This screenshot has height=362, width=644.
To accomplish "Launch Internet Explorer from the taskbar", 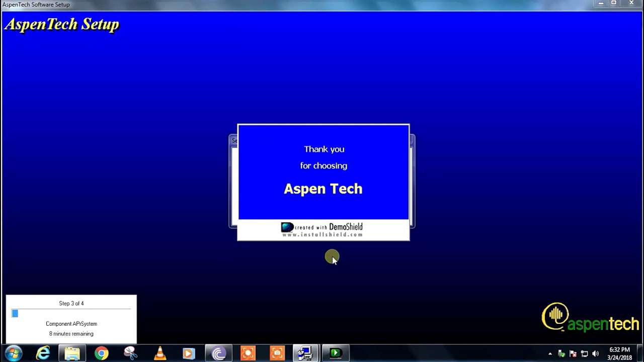I will pyautogui.click(x=43, y=353).
